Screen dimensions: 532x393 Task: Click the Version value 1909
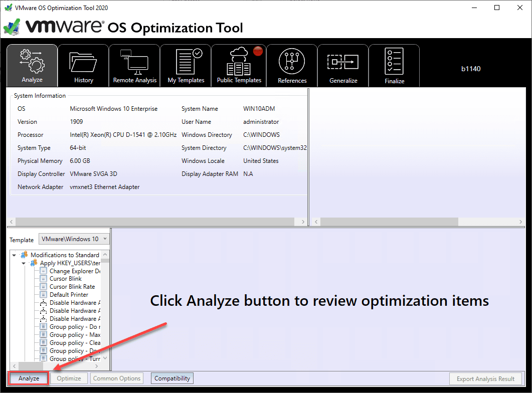(76, 122)
